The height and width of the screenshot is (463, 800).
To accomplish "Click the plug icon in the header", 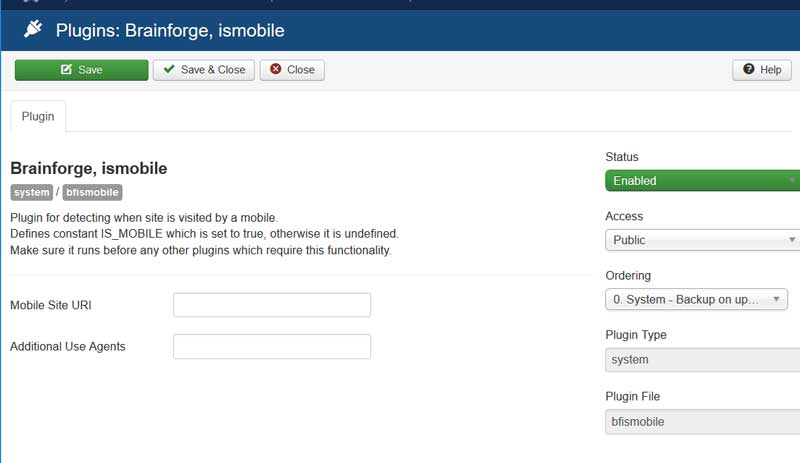I will pos(33,29).
